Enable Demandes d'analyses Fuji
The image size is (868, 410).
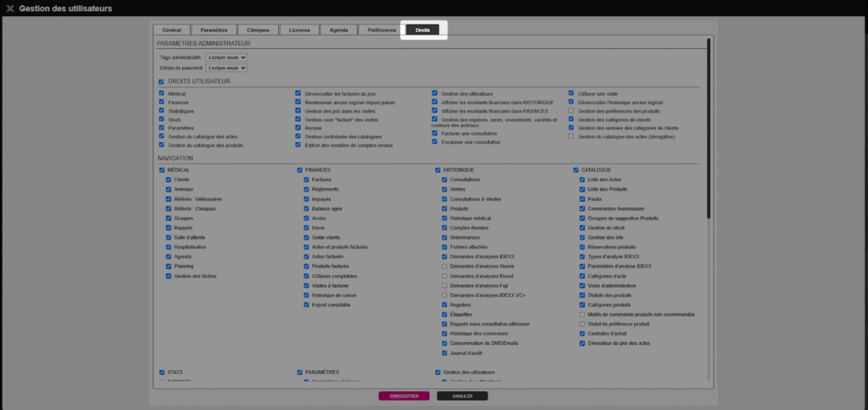pyautogui.click(x=444, y=285)
